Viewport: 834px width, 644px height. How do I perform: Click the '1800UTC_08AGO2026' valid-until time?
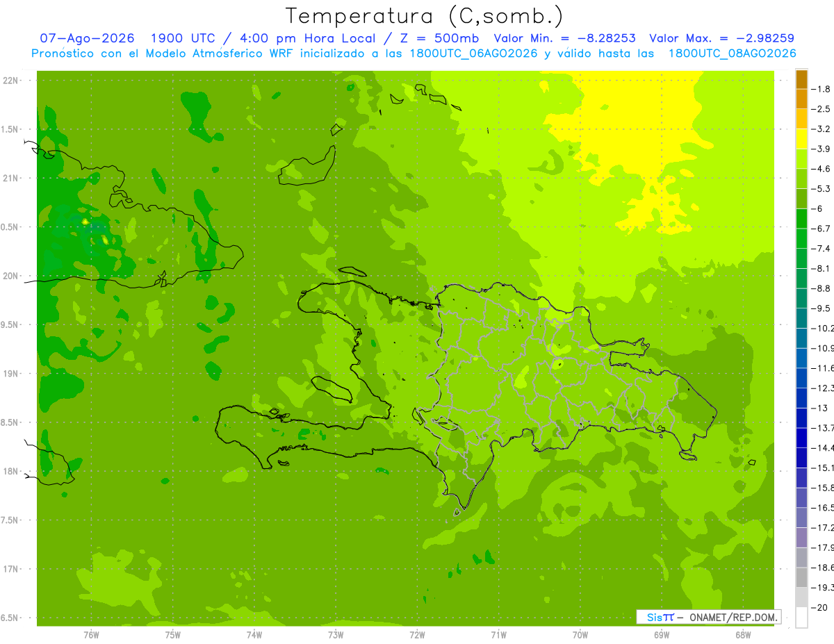coord(732,53)
